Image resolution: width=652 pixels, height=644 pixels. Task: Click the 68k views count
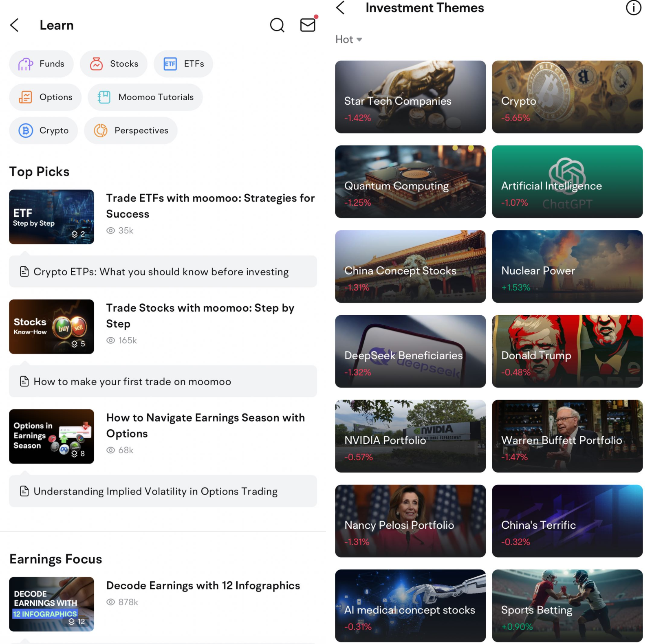[120, 450]
